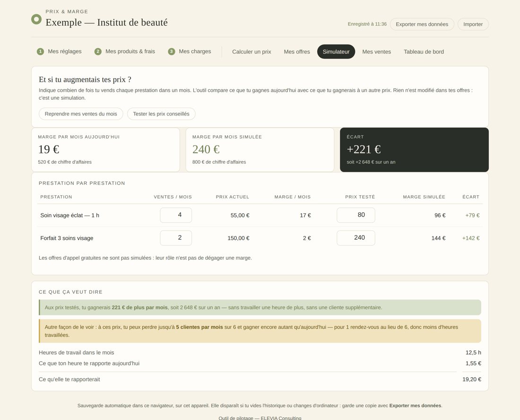Screen dimensions: 520x420
Task: Click Exporter mes données button
Action: click(x=422, y=24)
